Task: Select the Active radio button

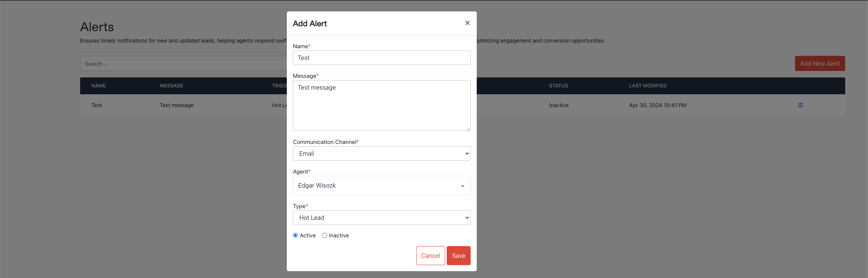Action: (x=295, y=235)
